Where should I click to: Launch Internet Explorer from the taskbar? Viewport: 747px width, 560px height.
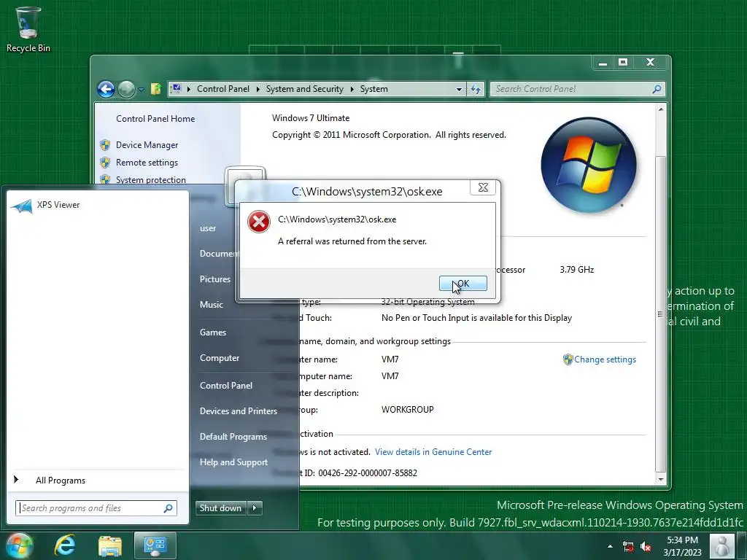pyautogui.click(x=65, y=545)
